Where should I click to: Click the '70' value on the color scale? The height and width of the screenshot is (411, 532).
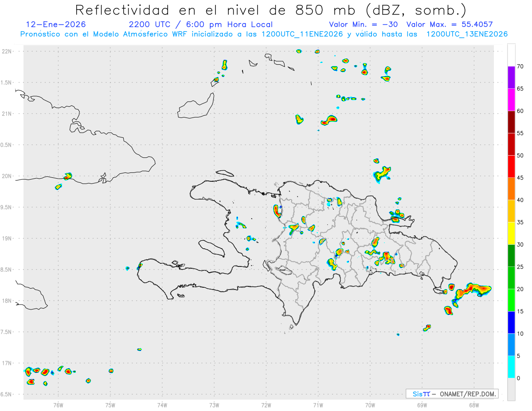coord(520,67)
